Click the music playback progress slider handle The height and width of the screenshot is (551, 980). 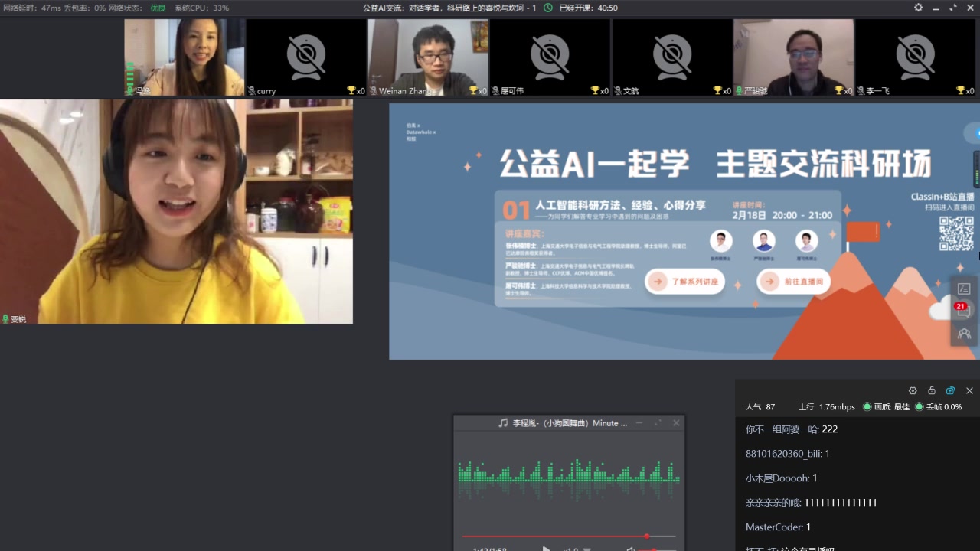647,536
